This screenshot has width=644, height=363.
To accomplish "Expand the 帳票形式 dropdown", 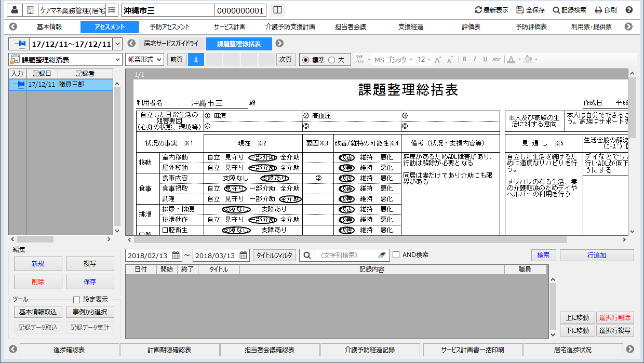I will [144, 60].
